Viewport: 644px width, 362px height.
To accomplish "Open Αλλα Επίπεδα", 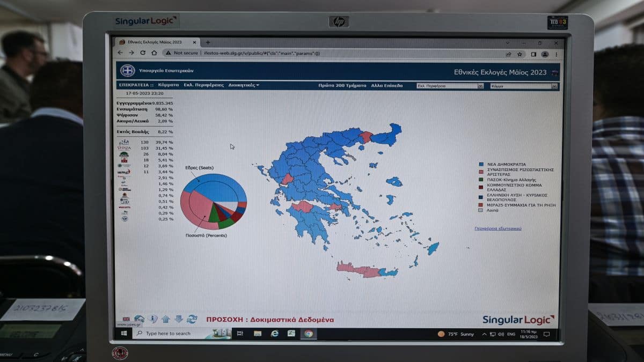I will [386, 85].
